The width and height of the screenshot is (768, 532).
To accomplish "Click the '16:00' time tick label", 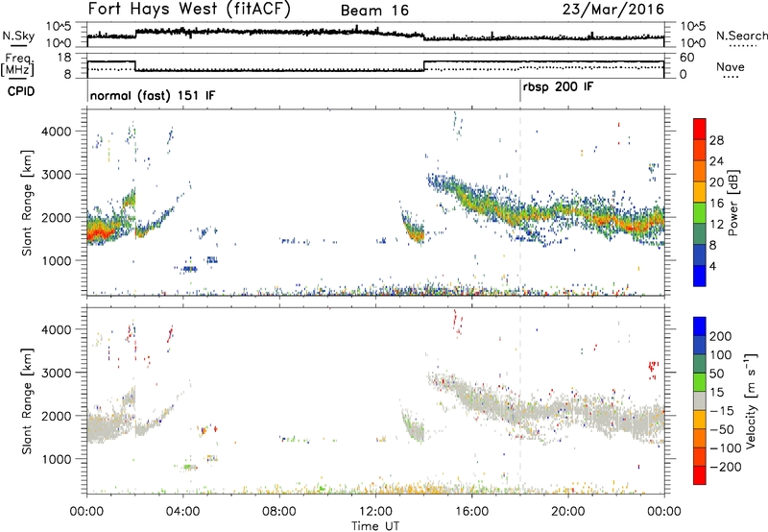I will (x=471, y=512).
